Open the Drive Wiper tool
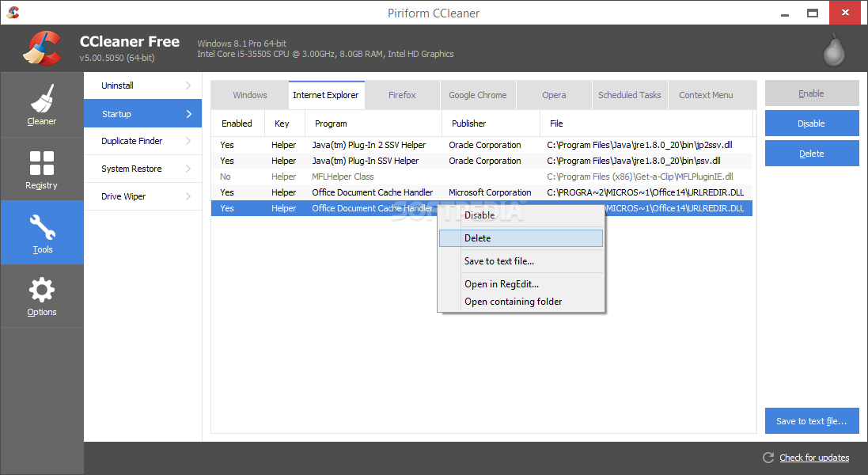 pyautogui.click(x=143, y=196)
